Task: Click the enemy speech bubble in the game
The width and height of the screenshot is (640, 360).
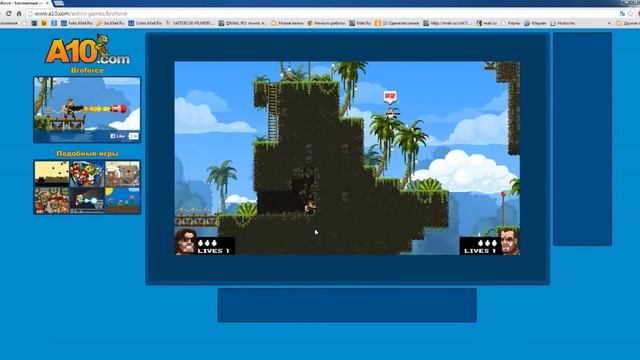Action: [x=390, y=97]
